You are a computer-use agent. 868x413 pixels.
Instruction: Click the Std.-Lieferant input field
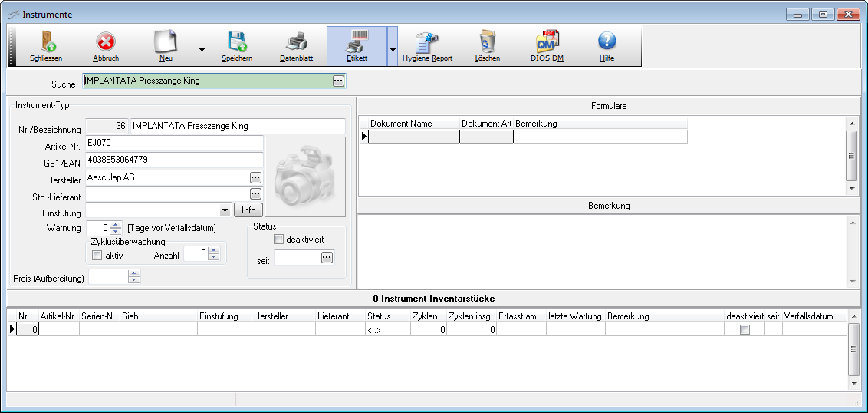168,193
